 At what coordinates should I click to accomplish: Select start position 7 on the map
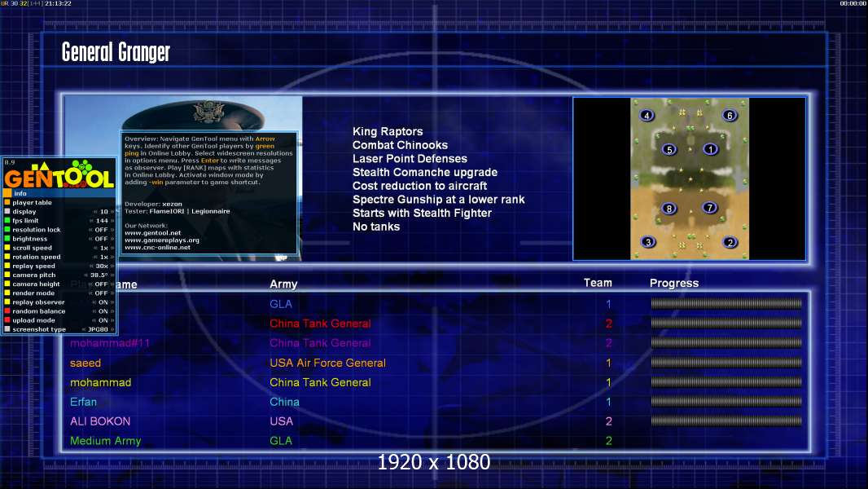[x=710, y=208]
